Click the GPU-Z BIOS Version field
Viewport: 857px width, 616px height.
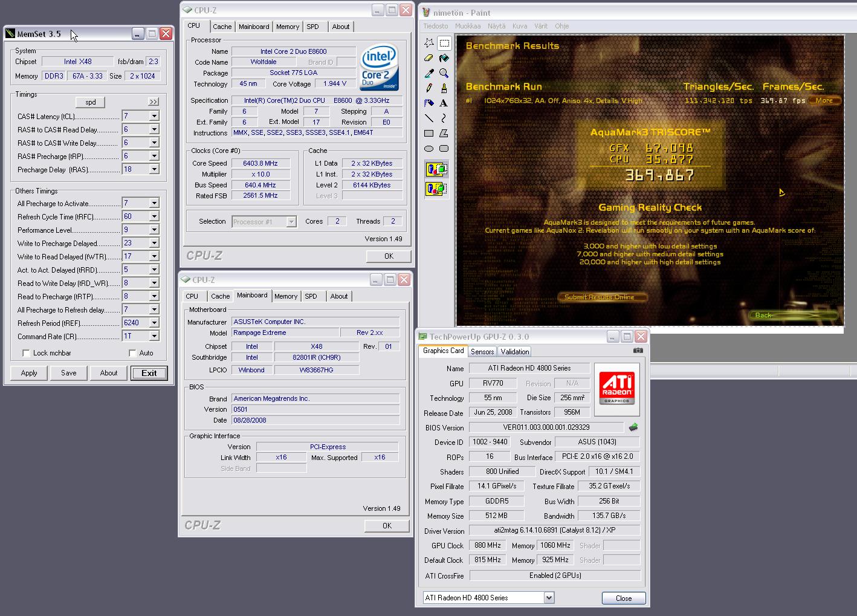tap(546, 427)
